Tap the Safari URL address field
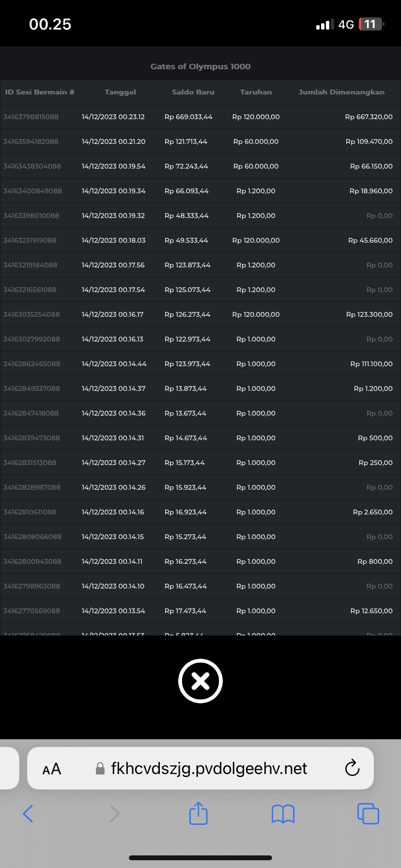 click(208, 769)
